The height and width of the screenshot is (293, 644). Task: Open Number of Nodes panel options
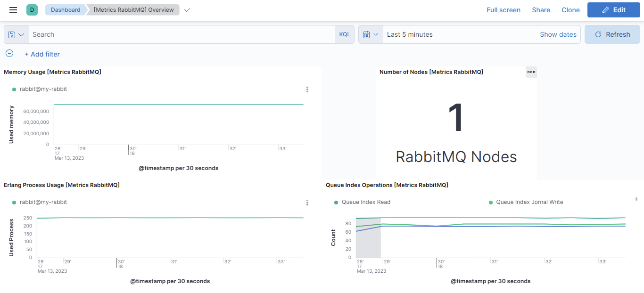coord(531,72)
